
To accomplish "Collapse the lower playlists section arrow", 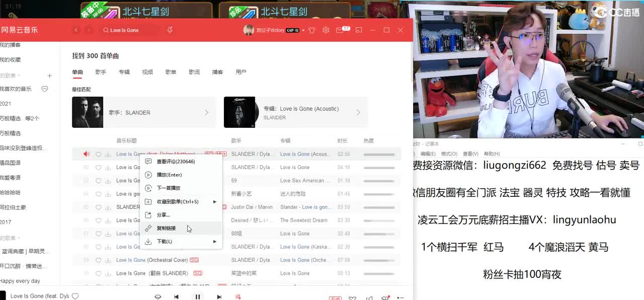I will pyautogui.click(x=19, y=238).
